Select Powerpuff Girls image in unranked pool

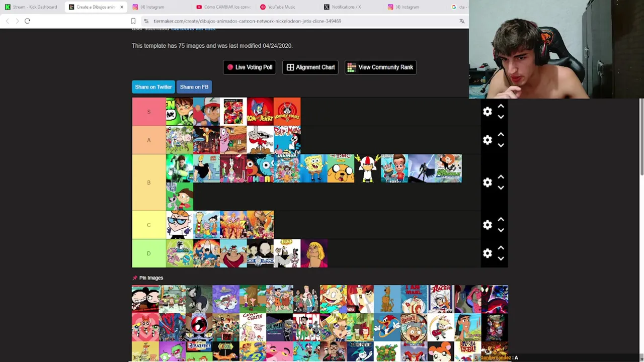tap(145, 327)
